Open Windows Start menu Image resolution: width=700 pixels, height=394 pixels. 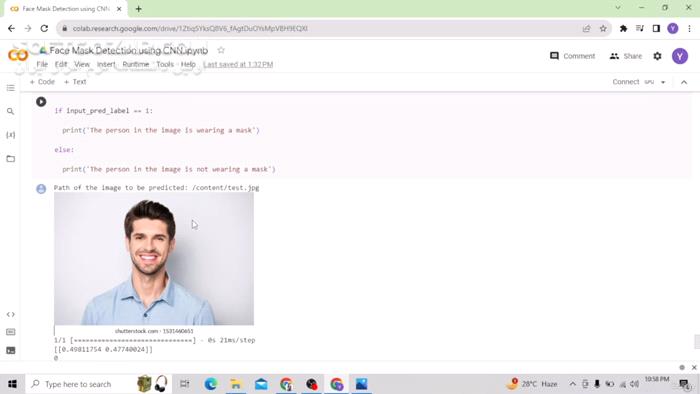click(12, 384)
